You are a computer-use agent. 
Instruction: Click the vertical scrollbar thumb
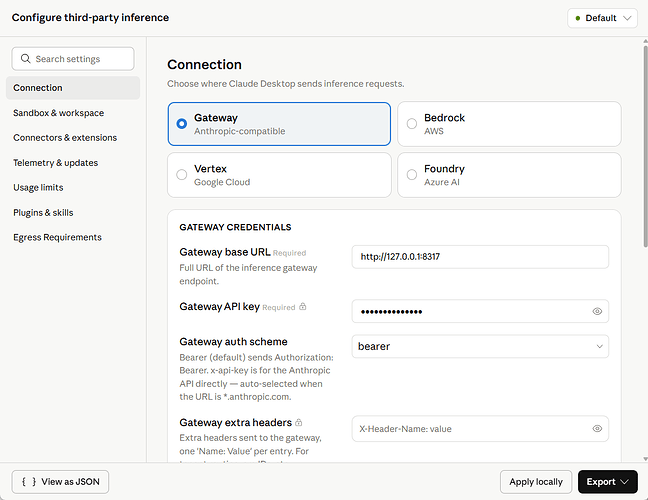point(645,147)
